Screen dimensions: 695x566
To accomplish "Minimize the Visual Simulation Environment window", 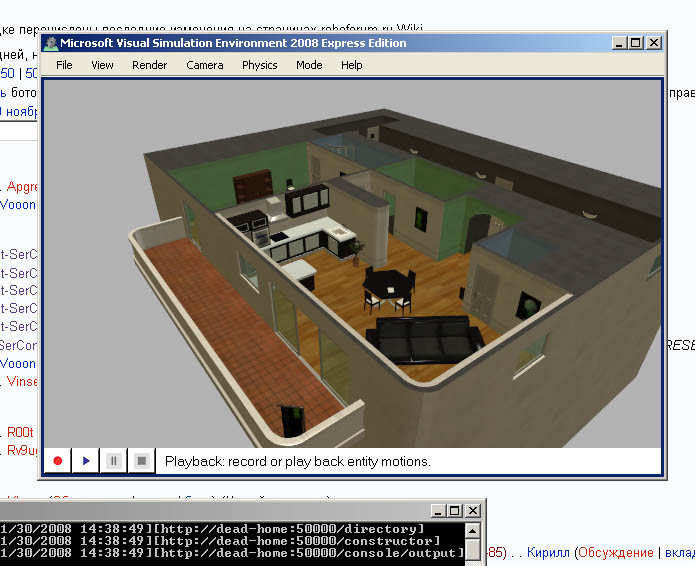I will click(x=619, y=43).
